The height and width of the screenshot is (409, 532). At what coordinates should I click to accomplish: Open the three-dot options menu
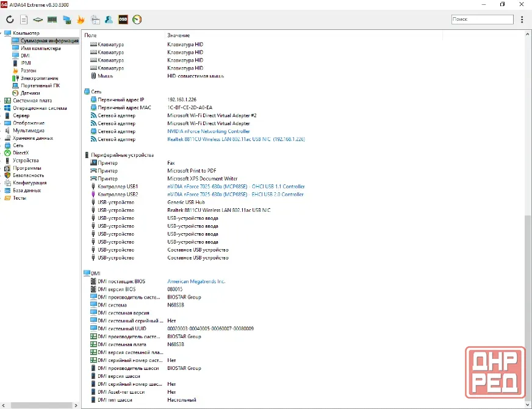pyautogui.click(x=522, y=20)
